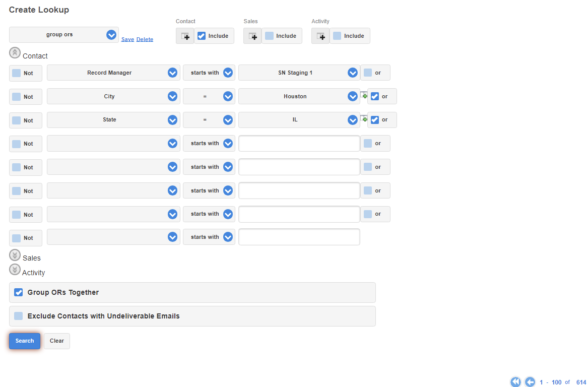Open the Record Manager field dropdown
Image resolution: width=588 pixels, height=387 pixels.
172,73
